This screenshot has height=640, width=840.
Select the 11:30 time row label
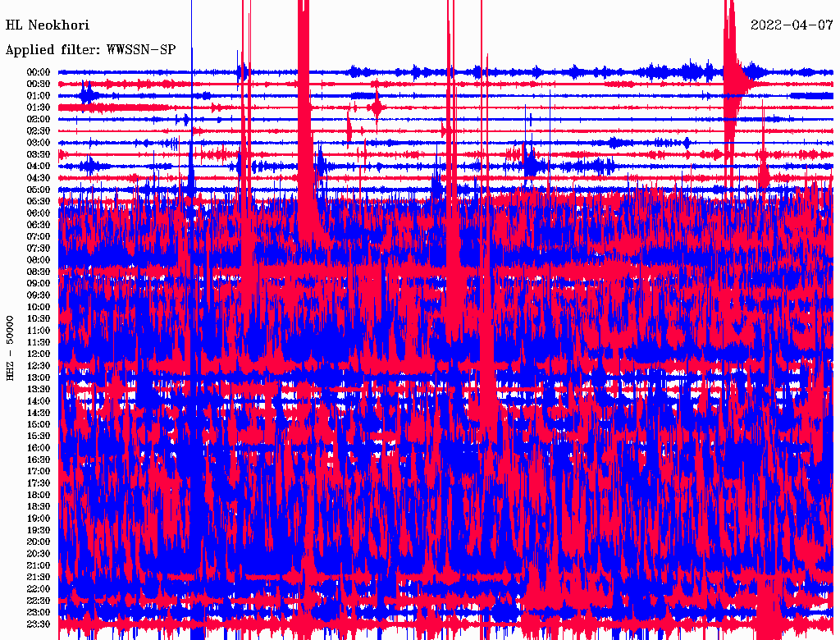(x=39, y=342)
